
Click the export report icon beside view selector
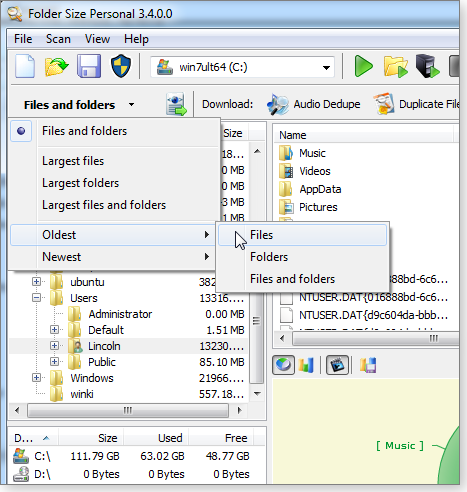tap(176, 104)
